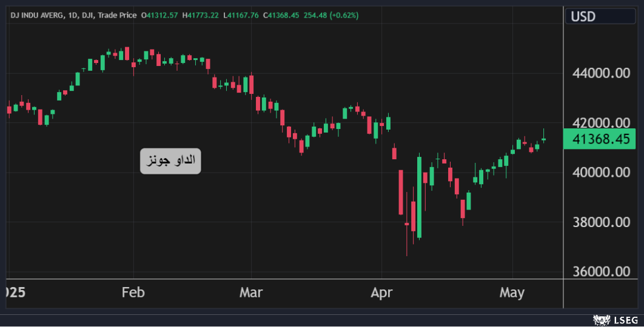Viewport: 644px width, 327px height.
Task: Click the 36000.00 price axis label
Action: 602,272
